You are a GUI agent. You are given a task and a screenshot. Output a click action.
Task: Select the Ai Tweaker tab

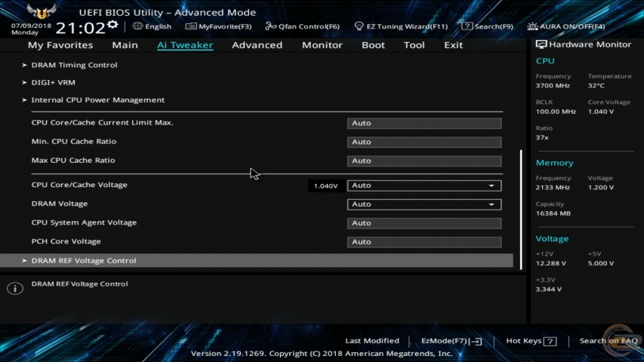coord(185,44)
